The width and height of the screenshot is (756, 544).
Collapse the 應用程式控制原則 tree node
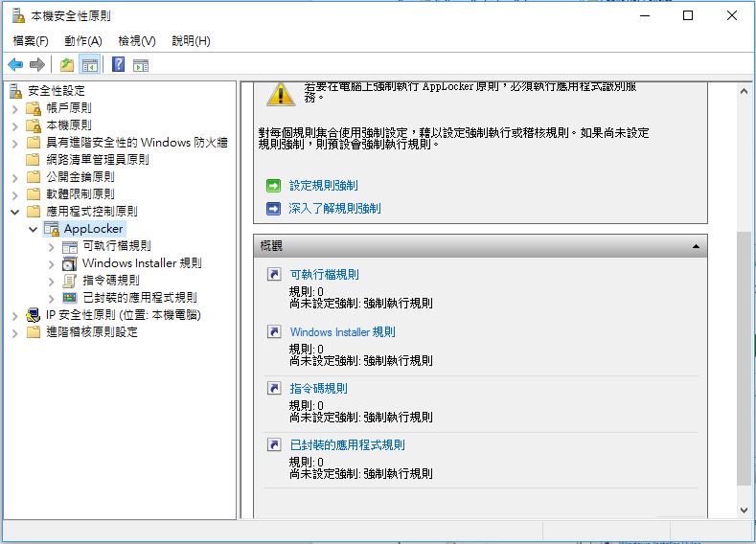point(15,212)
